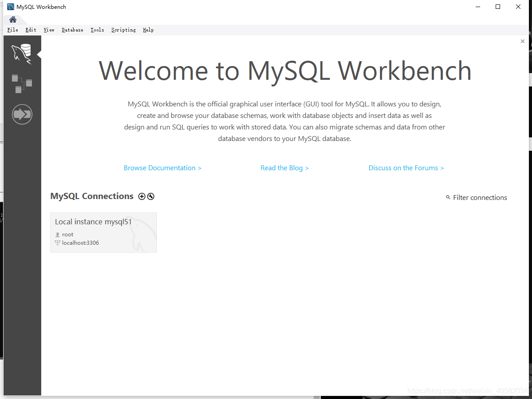Open the Migration wizard sidebar icon

(22, 114)
